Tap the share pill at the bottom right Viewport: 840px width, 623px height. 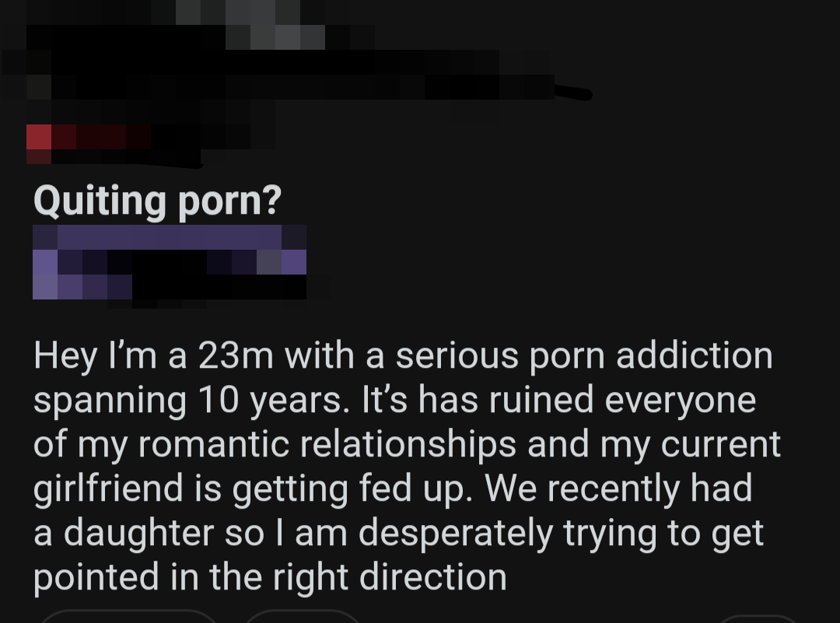(x=757, y=618)
